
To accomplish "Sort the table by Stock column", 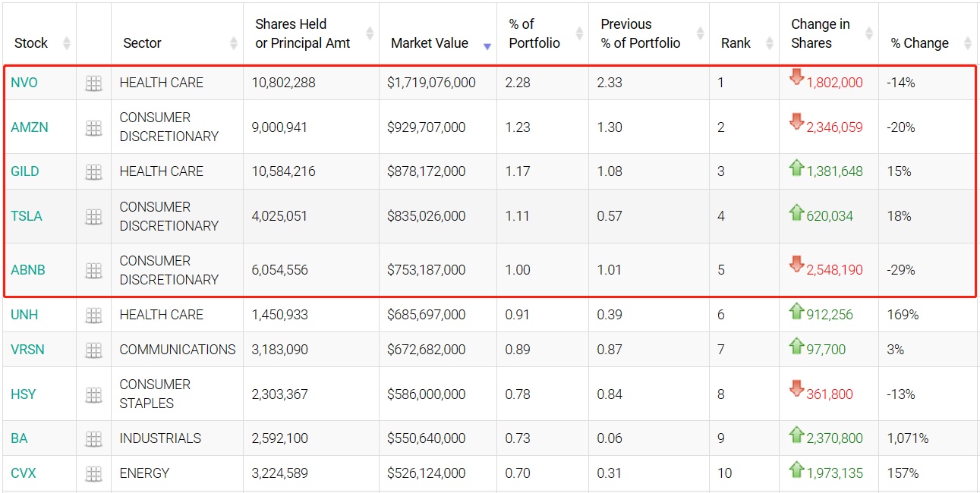I will point(31,43).
